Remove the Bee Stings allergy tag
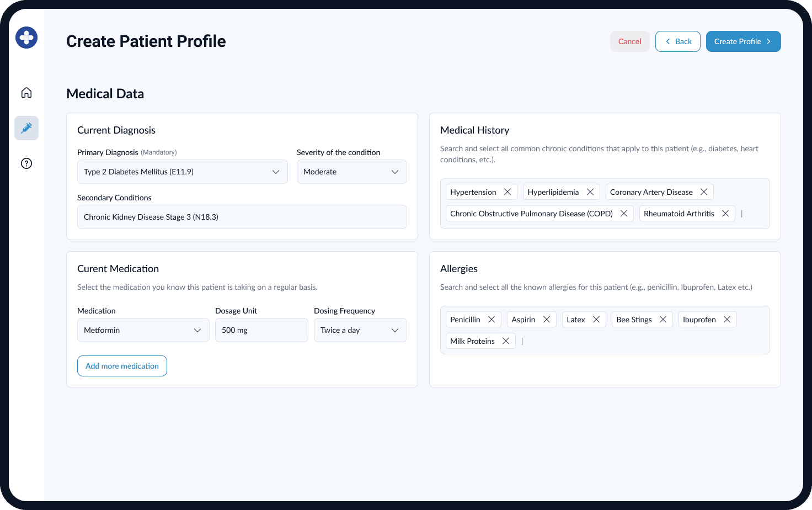This screenshot has height=510, width=812. 663,319
